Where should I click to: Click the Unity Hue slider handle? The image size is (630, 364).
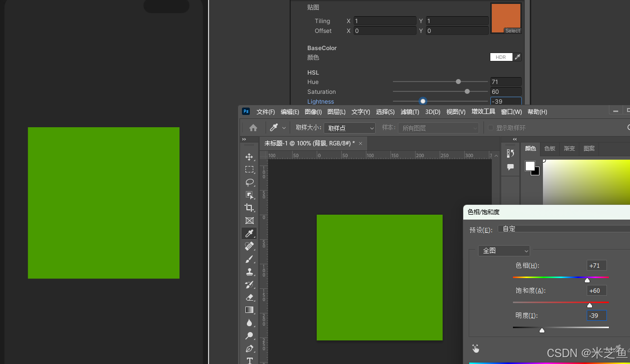coord(458,82)
